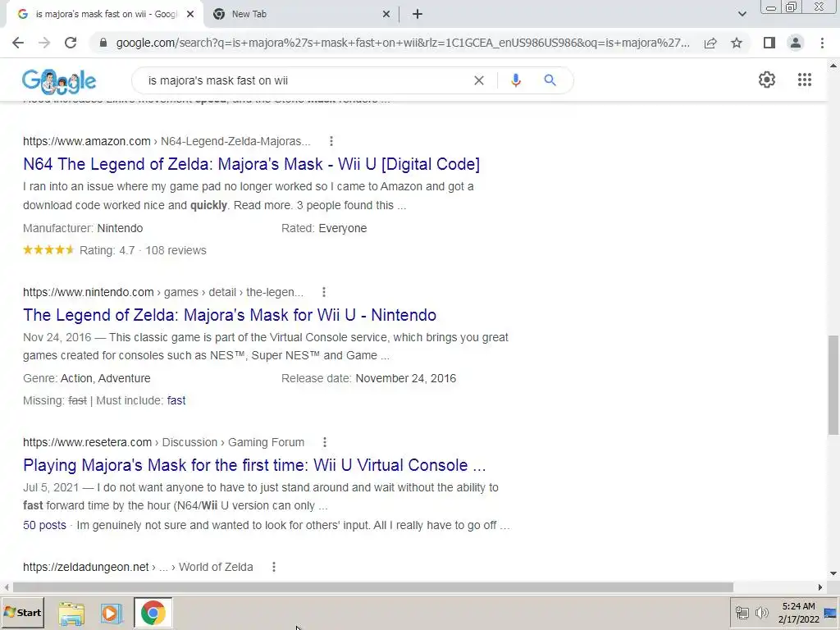The width and height of the screenshot is (840, 630).
Task: Open the Chrome profile avatar
Action: 796,43
